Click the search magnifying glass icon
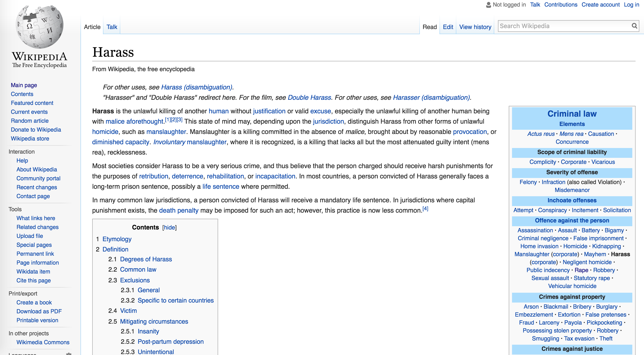 pos(634,26)
